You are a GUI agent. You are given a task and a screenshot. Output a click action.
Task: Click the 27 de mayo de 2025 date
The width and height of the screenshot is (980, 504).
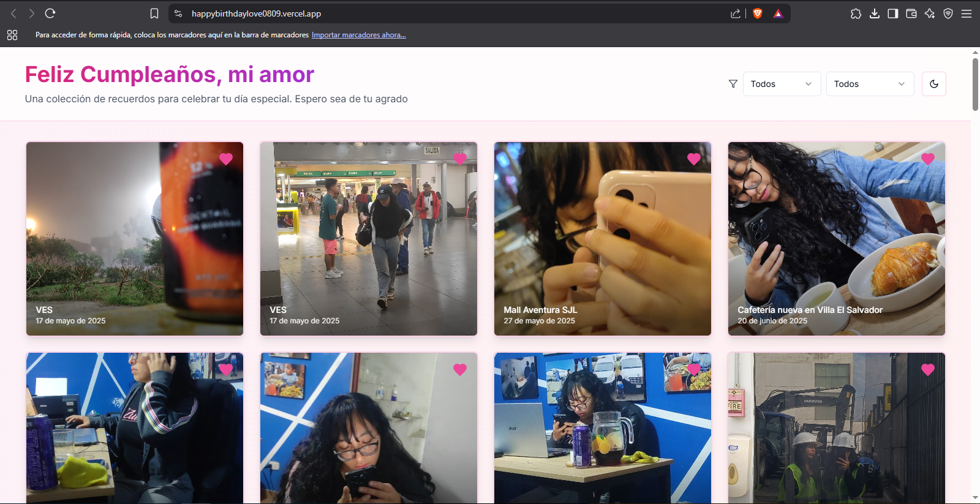point(540,321)
